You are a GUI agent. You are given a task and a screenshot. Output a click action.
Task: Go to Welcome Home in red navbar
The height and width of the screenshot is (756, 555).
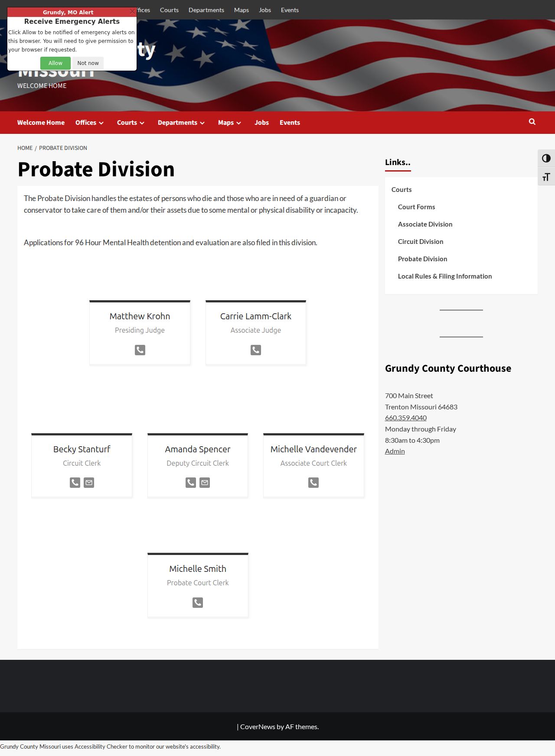pyautogui.click(x=41, y=123)
